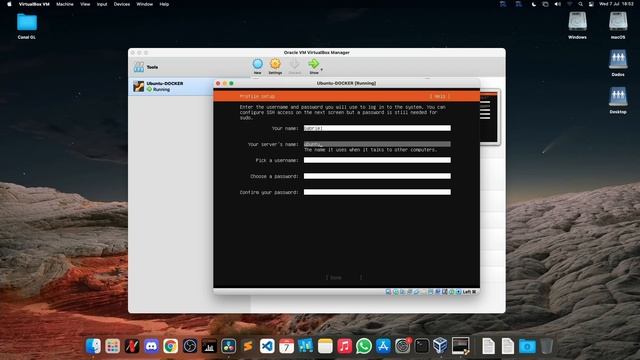This screenshot has width=640, height=360.
Task: Select the Desktop network drive icon
Action: click(618, 100)
